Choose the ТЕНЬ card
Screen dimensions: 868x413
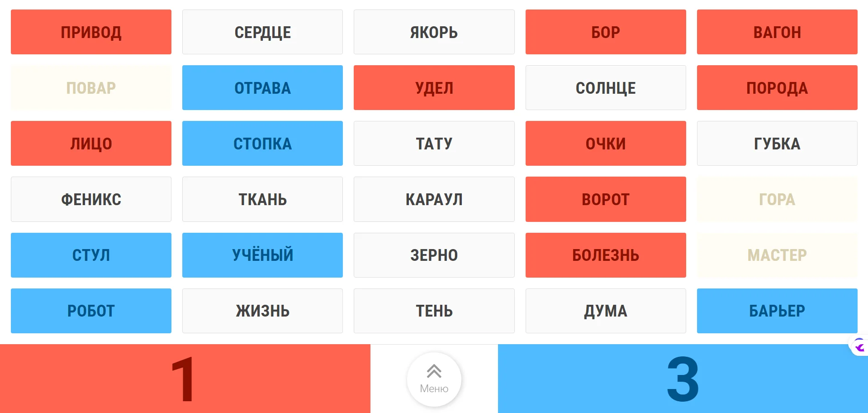click(434, 311)
